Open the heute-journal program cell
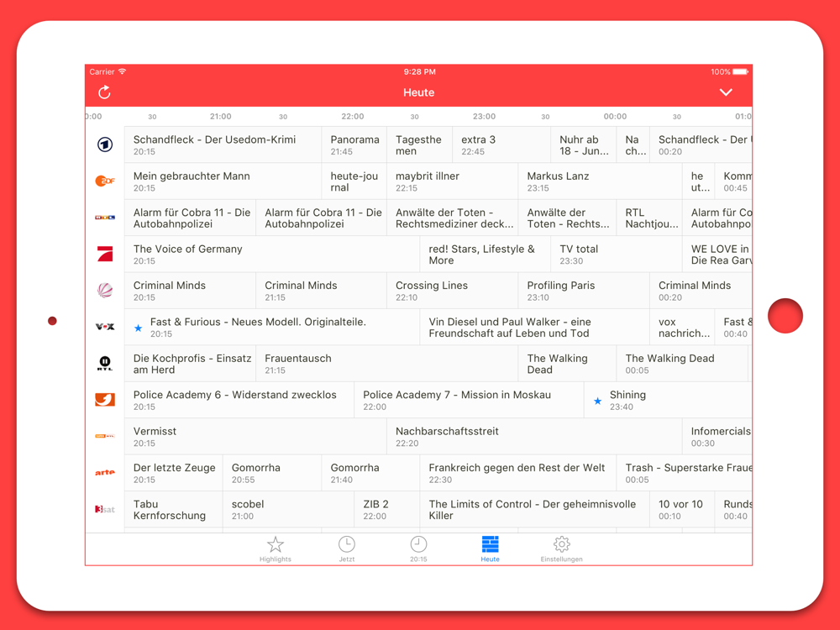This screenshot has height=630, width=840. [354, 181]
